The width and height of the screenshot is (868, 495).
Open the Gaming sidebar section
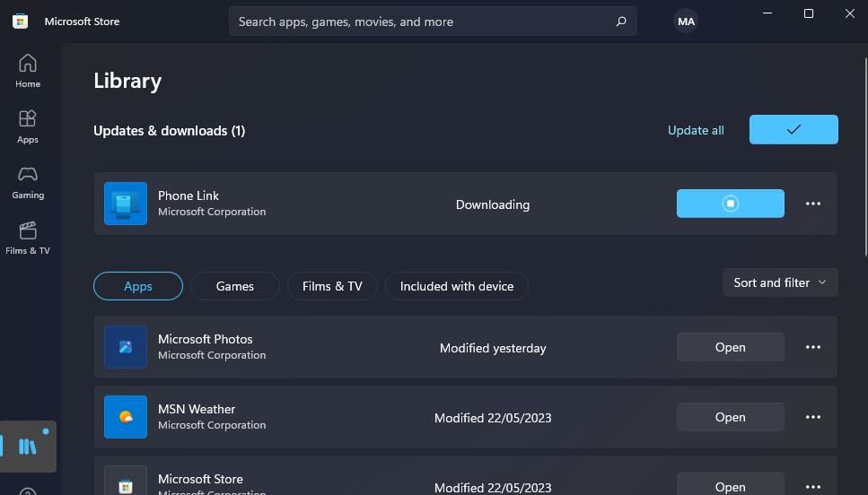tap(28, 181)
